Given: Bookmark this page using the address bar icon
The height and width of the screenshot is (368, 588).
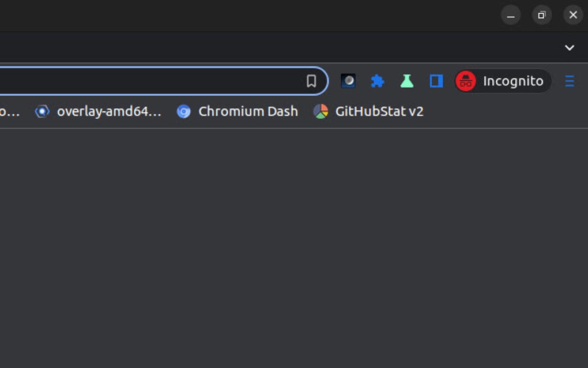Looking at the screenshot, I should 311,81.
